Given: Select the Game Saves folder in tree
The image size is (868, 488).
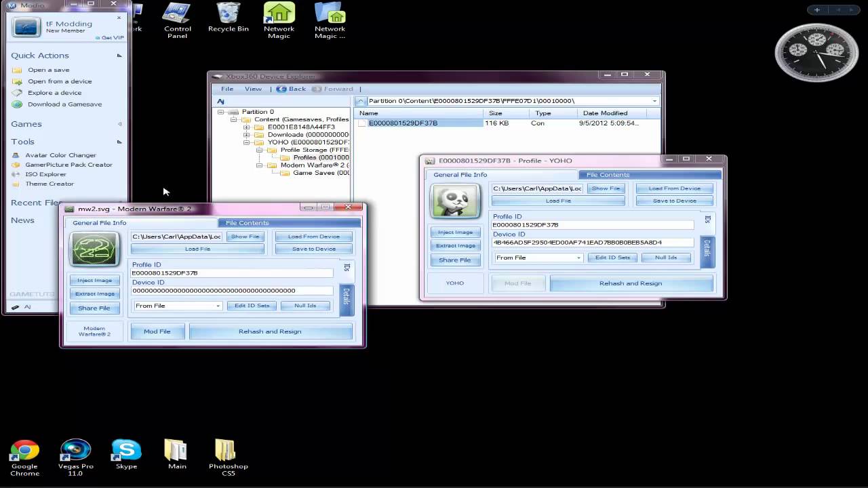Looking at the screenshot, I should click(315, 173).
